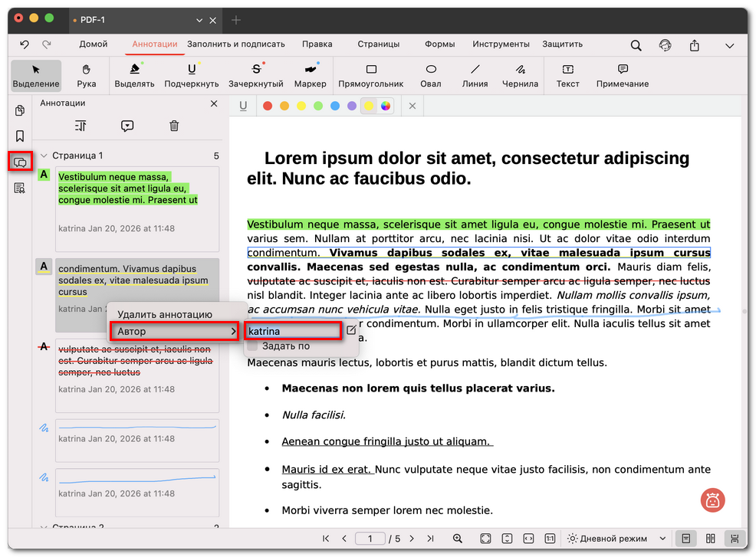Choose the Strikethrough (Зачеркнутый) tool
Viewport: 756px width, 557px height.
(x=255, y=74)
